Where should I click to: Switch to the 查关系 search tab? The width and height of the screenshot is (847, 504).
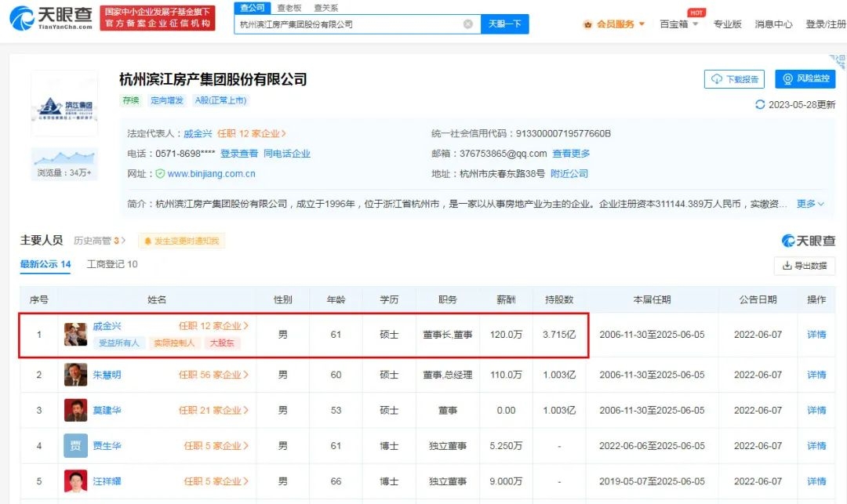pos(325,8)
